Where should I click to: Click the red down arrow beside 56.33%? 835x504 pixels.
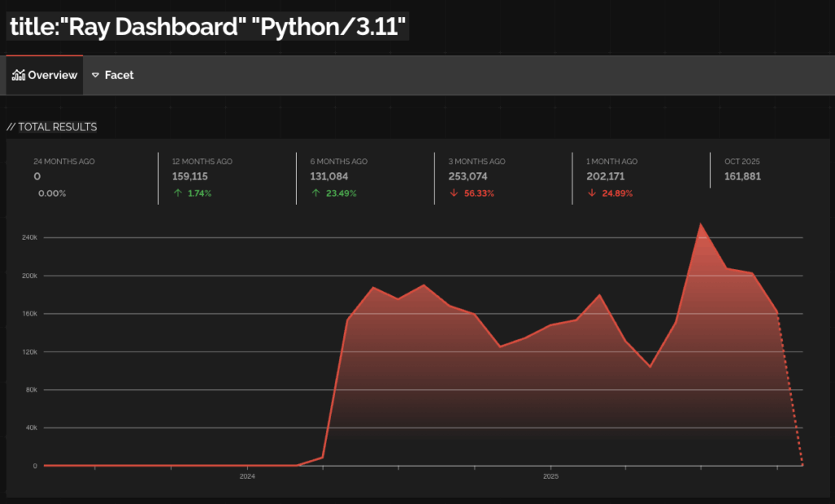[453, 193]
